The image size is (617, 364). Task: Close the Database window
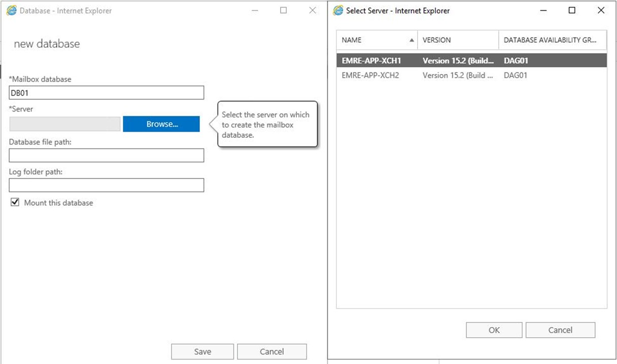[x=313, y=11]
